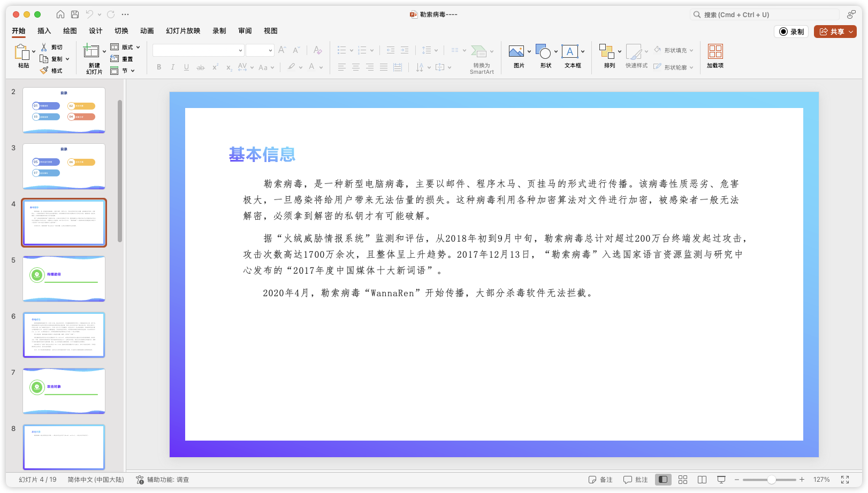The image size is (868, 493).
Task: Click the Save icon in title bar
Action: pyautogui.click(x=75, y=14)
